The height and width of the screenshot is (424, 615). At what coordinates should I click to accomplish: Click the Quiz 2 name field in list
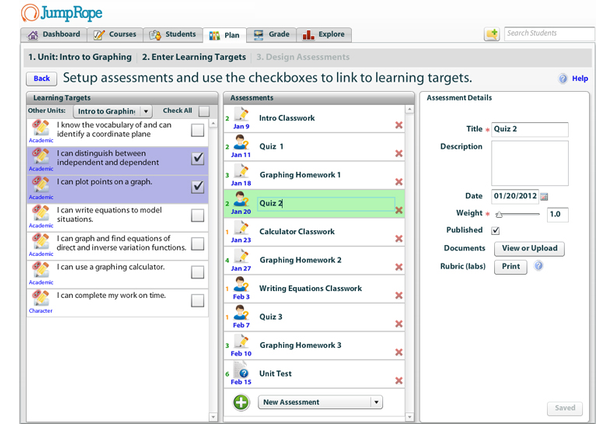pyautogui.click(x=326, y=204)
